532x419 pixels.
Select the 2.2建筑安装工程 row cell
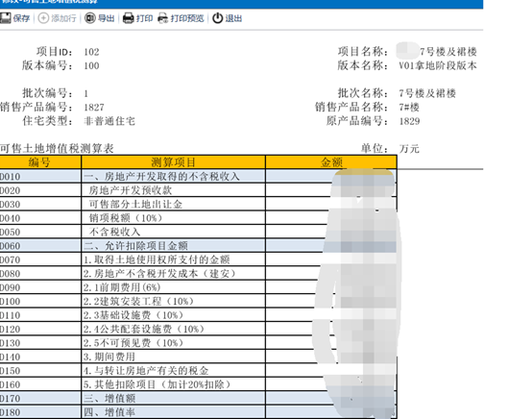pyautogui.click(x=174, y=301)
